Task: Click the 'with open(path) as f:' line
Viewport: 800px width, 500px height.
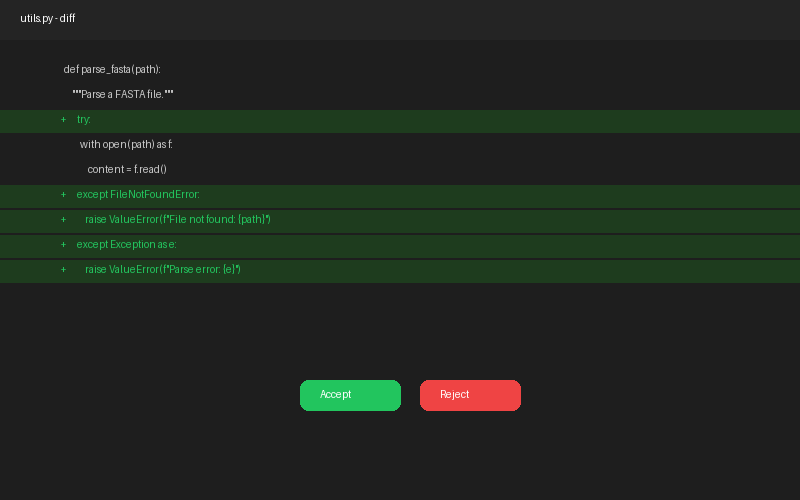Action: [x=126, y=145]
